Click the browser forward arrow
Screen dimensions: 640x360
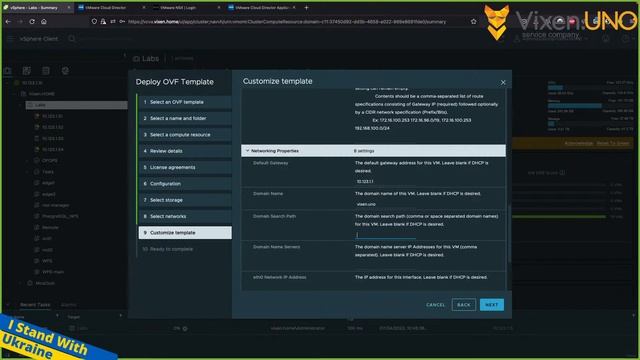[20, 22]
